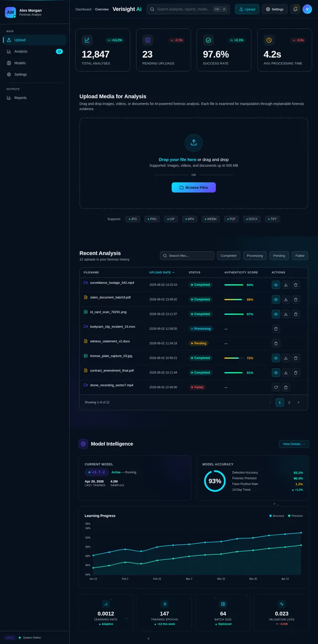The width and height of the screenshot is (318, 644).
Task: Click the 'Drop your file here' link
Action: (177, 160)
